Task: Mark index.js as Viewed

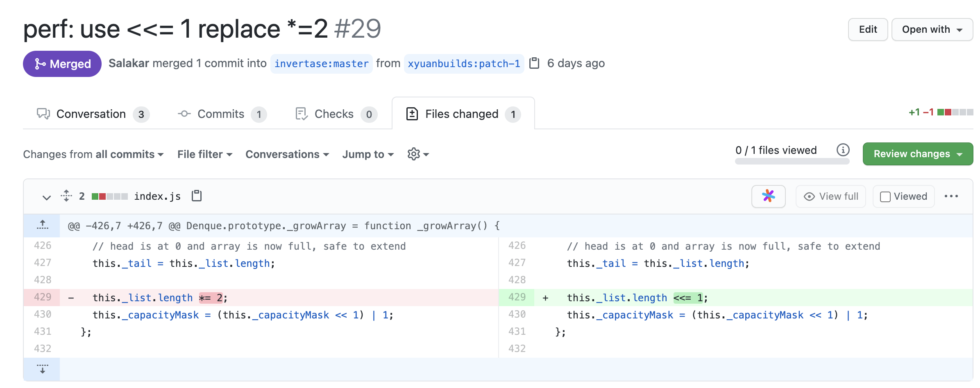Action: (903, 196)
